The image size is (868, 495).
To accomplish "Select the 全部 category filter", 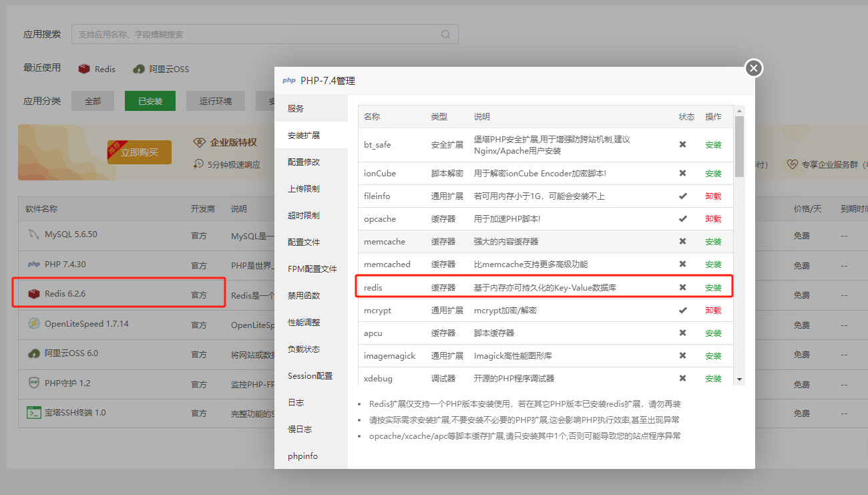I will (93, 101).
